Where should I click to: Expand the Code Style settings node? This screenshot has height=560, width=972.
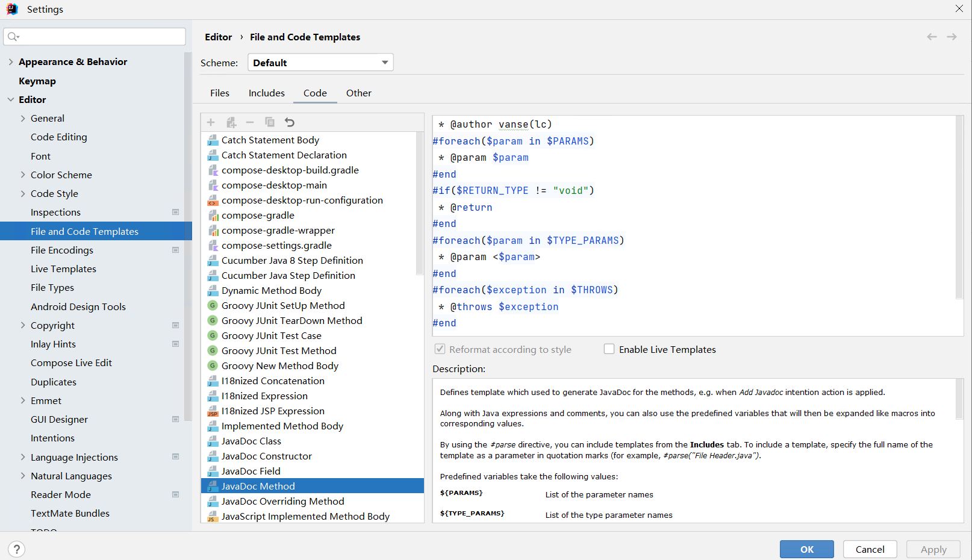coord(23,194)
